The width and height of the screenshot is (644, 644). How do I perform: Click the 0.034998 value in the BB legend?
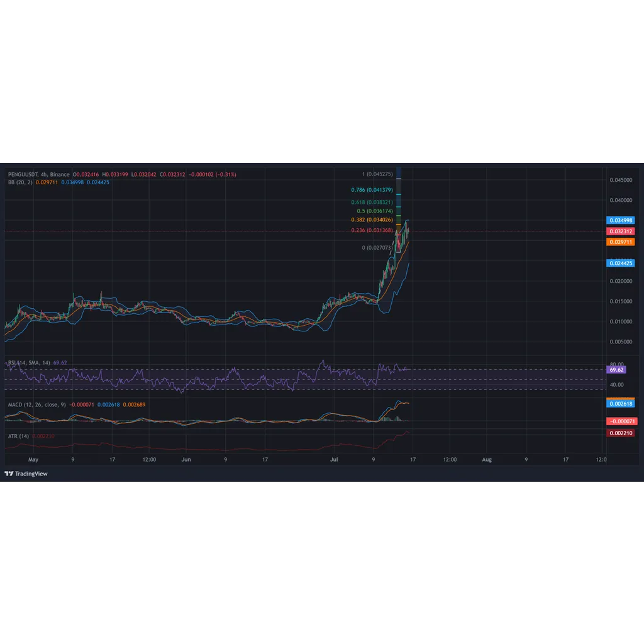click(x=72, y=182)
